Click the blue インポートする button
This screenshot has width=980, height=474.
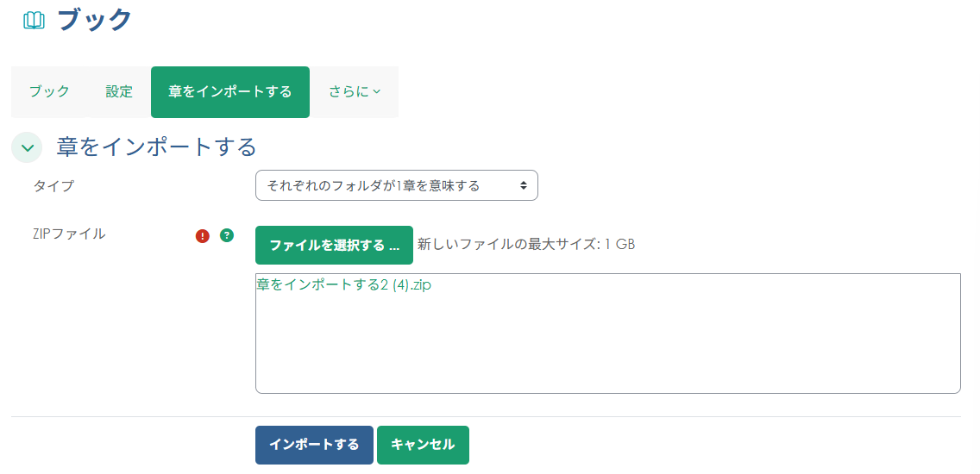(314, 445)
